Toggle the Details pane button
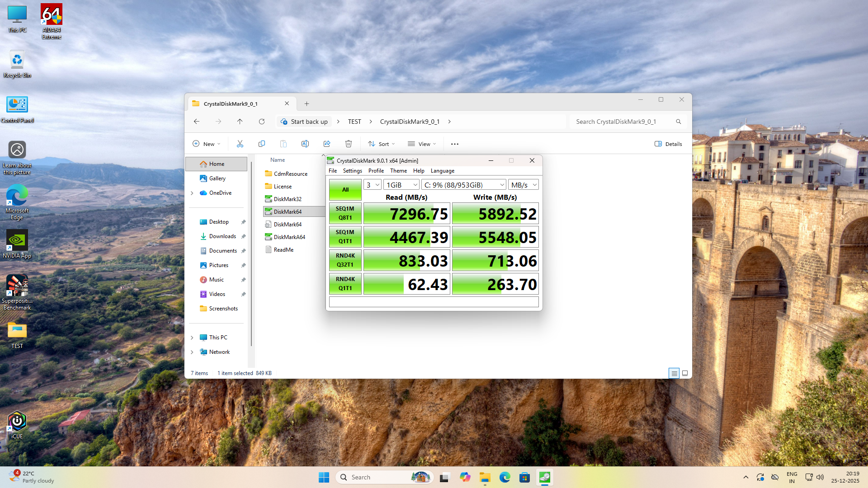The height and width of the screenshot is (488, 868). (x=668, y=144)
